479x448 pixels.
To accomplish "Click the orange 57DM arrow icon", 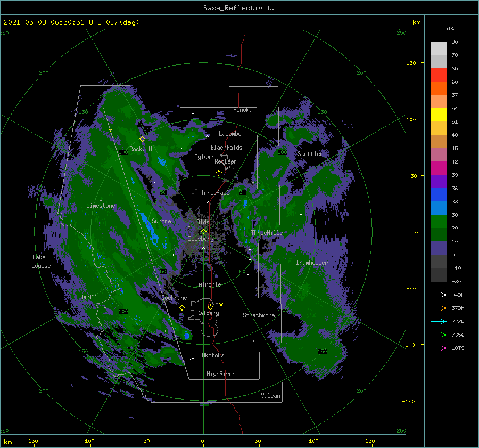I will click(x=439, y=308).
